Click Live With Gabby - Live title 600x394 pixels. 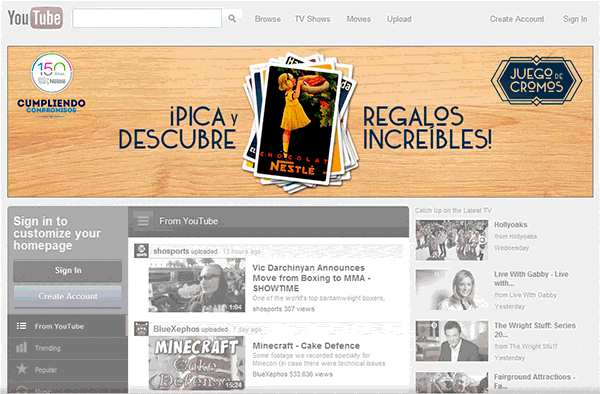pyautogui.click(x=531, y=278)
